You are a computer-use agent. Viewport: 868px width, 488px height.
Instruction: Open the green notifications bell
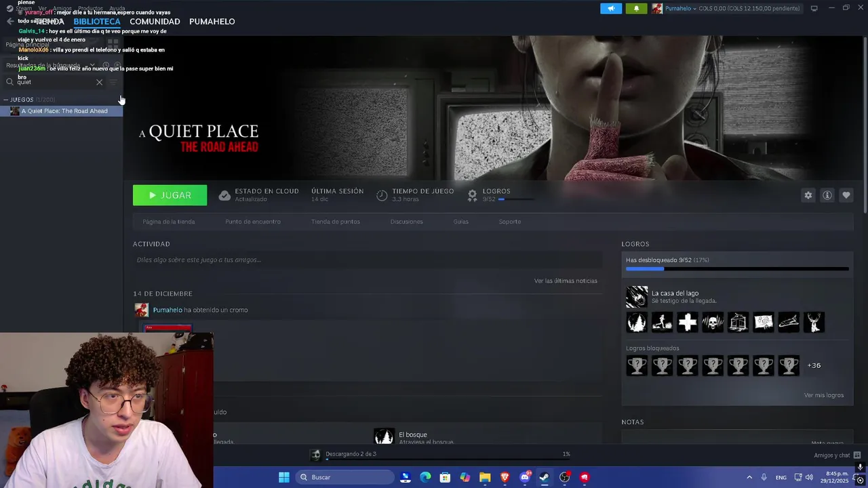click(x=636, y=9)
